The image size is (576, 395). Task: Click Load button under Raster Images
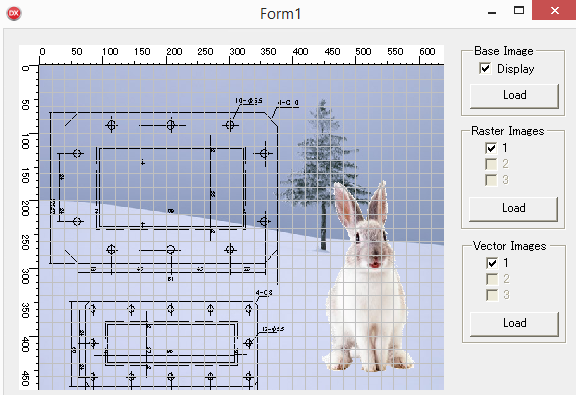[514, 209]
